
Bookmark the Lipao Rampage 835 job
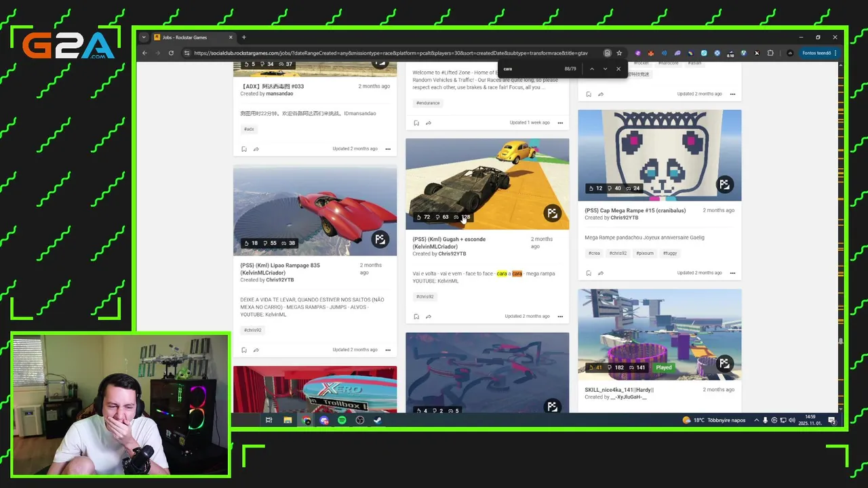tap(244, 350)
